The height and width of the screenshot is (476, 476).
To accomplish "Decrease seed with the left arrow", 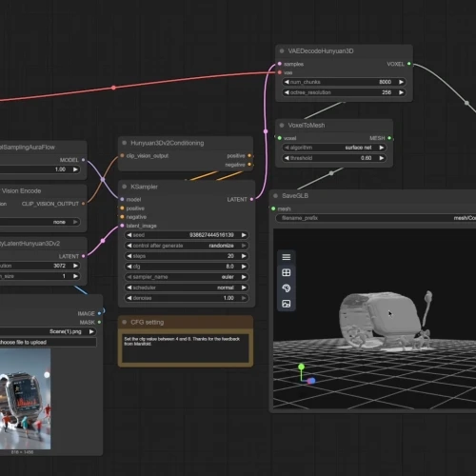I will tap(129, 235).
